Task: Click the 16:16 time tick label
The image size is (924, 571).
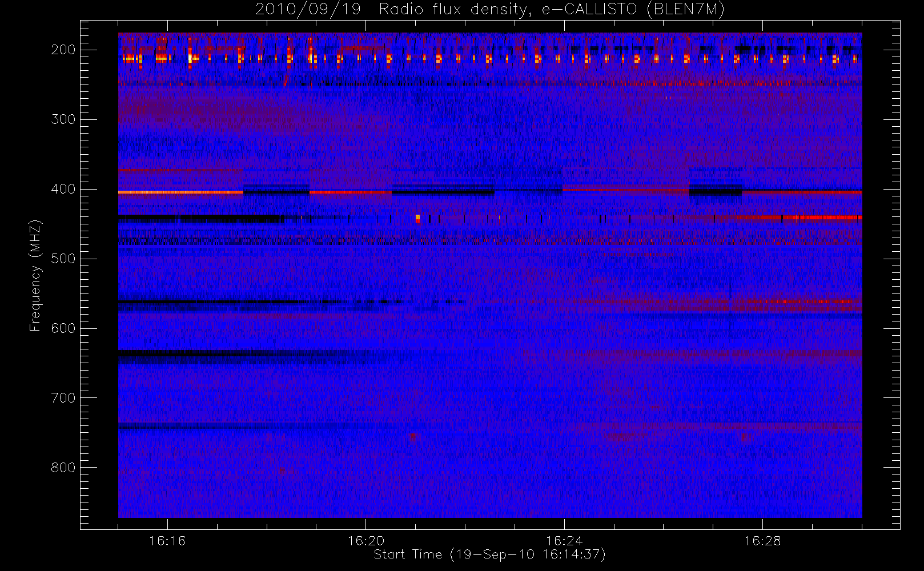Action: click(167, 541)
